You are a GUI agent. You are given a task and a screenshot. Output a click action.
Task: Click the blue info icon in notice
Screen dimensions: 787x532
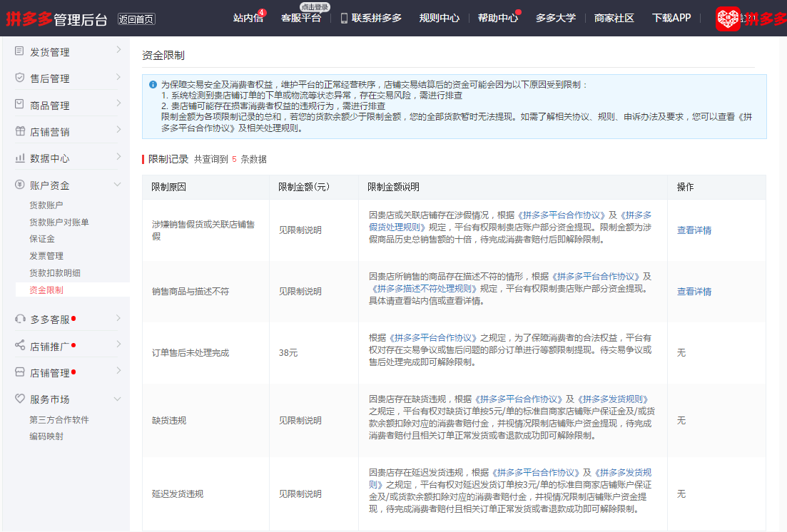coord(153,84)
